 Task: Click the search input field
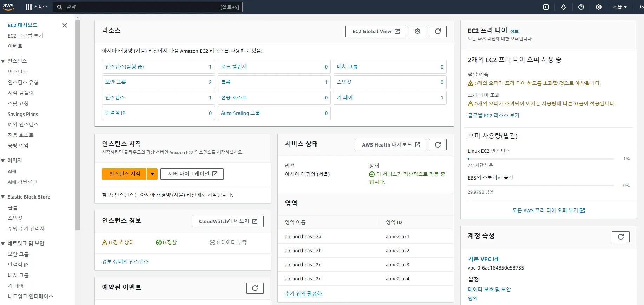coord(148,7)
